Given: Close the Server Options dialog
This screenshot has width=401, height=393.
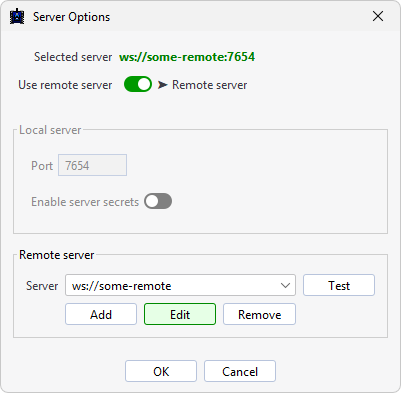Looking at the screenshot, I should 378,16.
